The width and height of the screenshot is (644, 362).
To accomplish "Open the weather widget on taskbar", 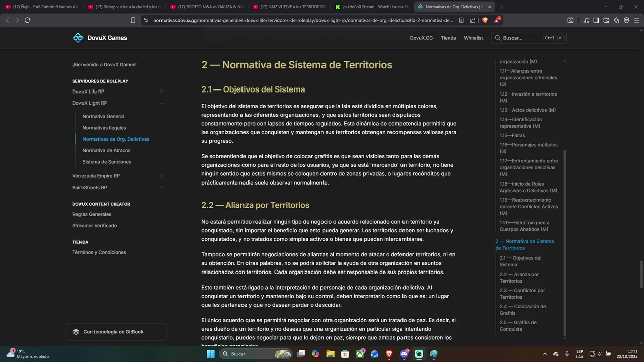I will click(28, 354).
